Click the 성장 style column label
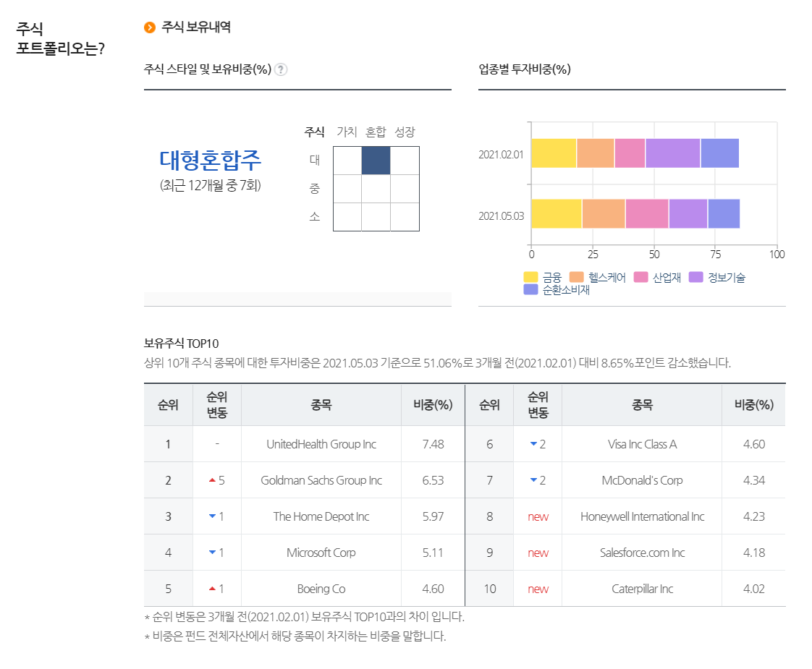Screen dimensions: 812x669 [x=405, y=132]
